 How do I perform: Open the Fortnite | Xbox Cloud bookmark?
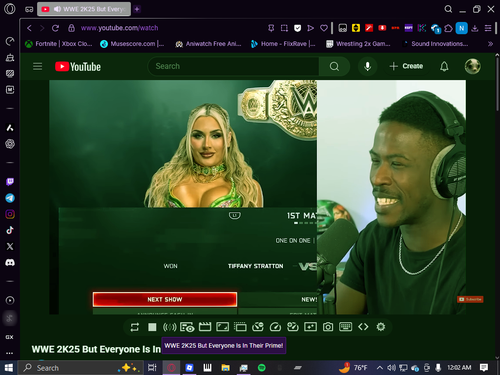(x=59, y=44)
